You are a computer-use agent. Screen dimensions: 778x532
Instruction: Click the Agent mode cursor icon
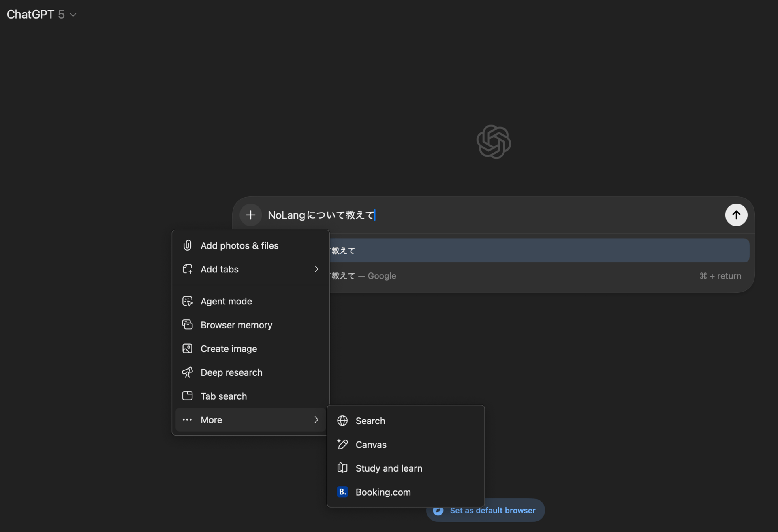[x=187, y=301]
